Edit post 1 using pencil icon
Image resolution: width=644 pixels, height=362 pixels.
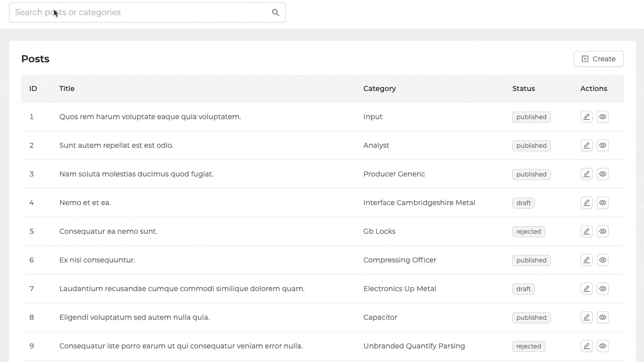click(586, 117)
